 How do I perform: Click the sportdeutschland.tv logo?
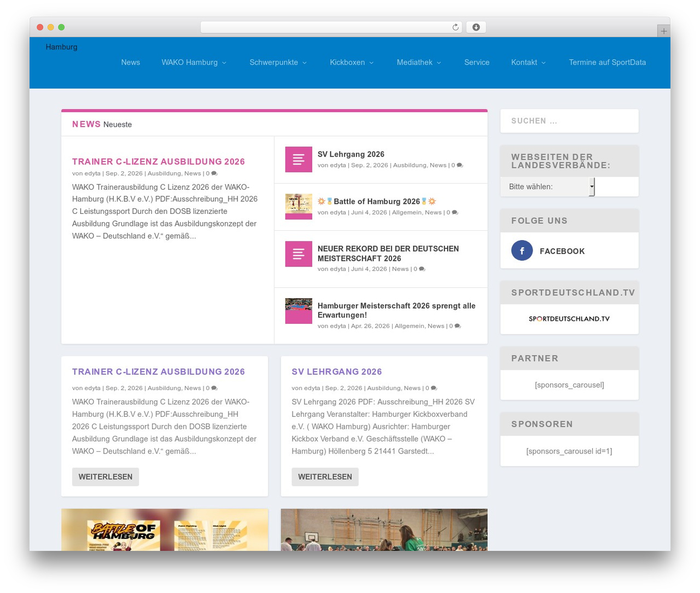(569, 319)
